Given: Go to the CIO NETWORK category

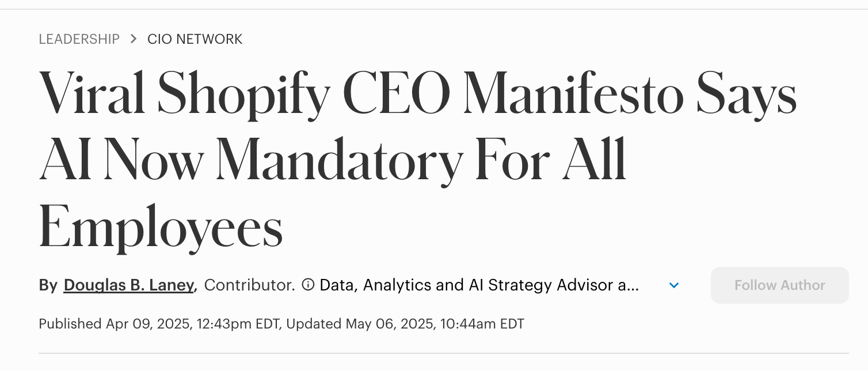Looking at the screenshot, I should (x=195, y=39).
